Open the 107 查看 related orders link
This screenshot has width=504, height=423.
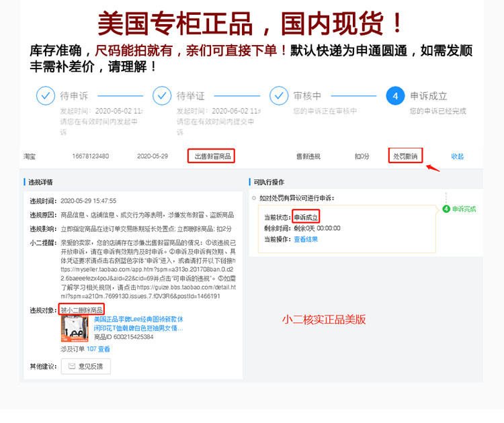pos(98,348)
